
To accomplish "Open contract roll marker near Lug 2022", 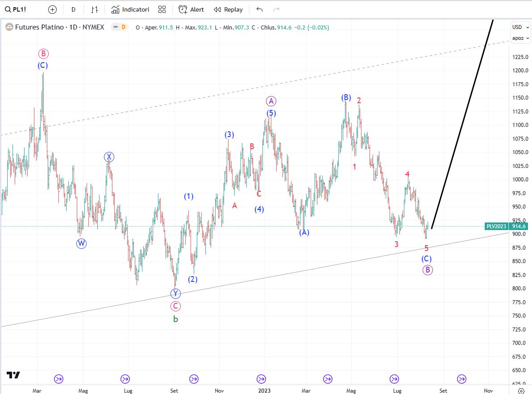I will [125, 379].
